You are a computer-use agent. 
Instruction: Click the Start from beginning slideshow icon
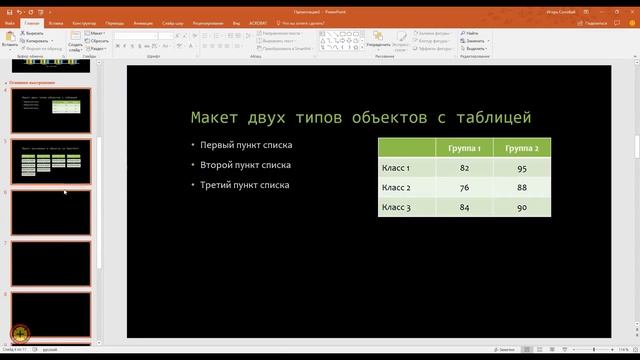(40, 12)
